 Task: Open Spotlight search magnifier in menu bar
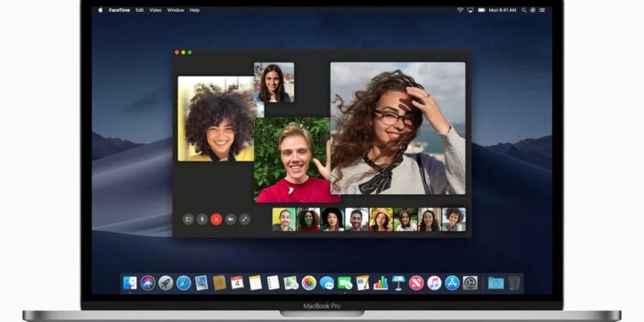pyautogui.click(x=524, y=10)
